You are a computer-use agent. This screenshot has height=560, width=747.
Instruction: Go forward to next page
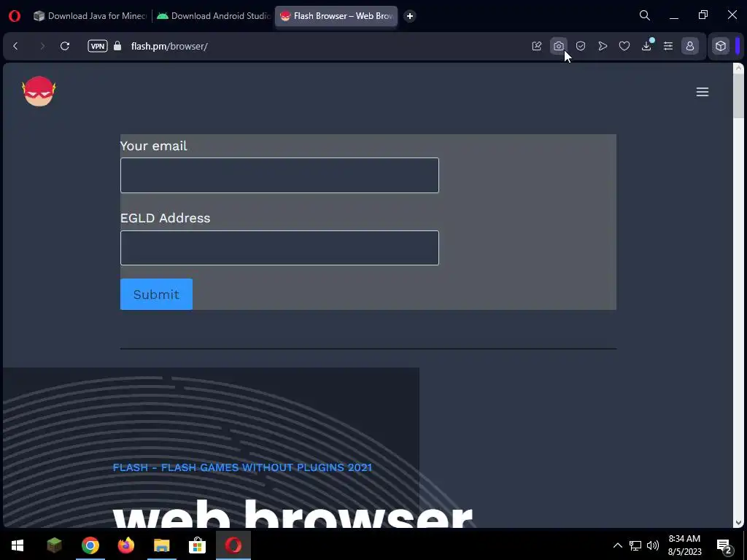42,46
